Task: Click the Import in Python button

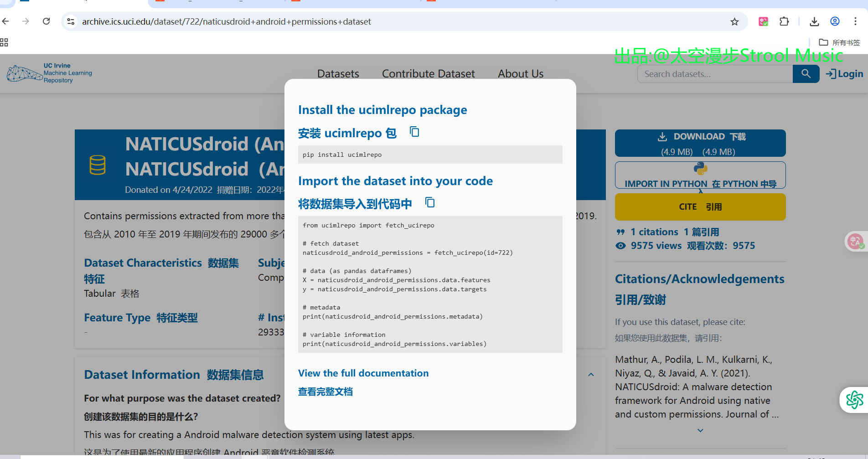Action: [700, 175]
